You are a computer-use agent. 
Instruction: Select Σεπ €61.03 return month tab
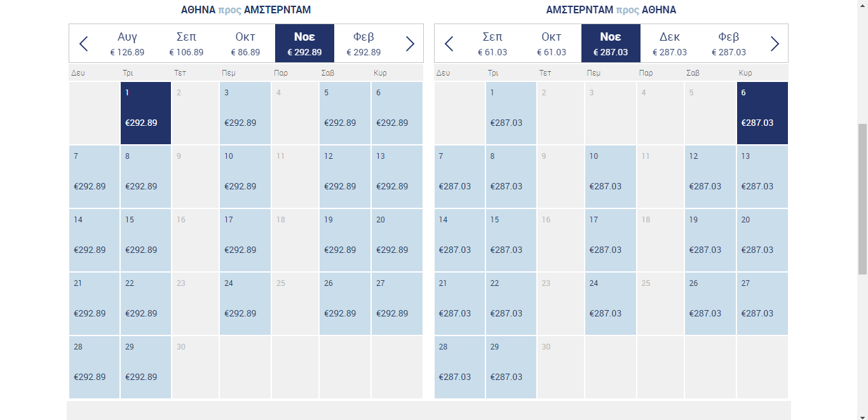[x=492, y=43]
